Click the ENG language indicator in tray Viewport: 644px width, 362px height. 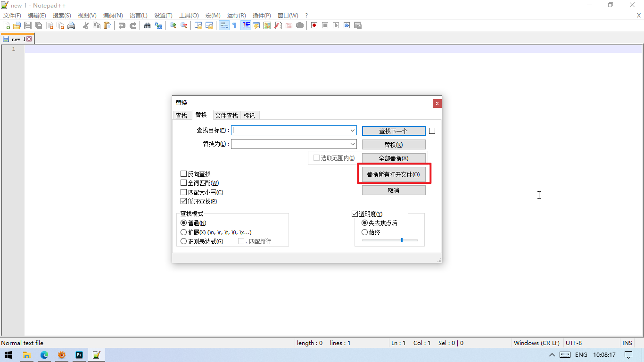click(581, 355)
